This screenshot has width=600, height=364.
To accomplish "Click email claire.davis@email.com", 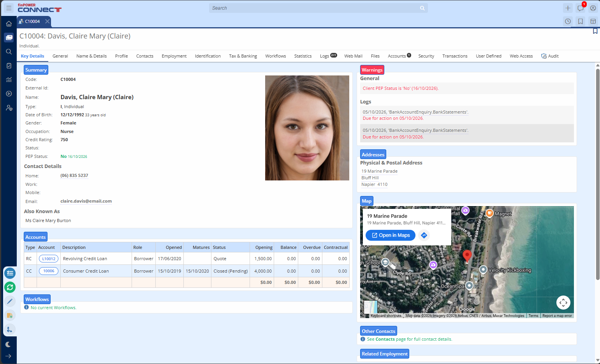I will pos(86,201).
